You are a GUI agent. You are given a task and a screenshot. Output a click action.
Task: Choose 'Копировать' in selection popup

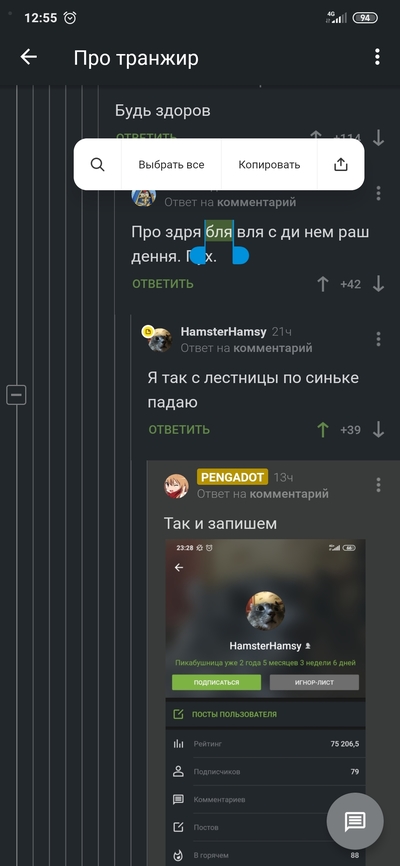(269, 165)
